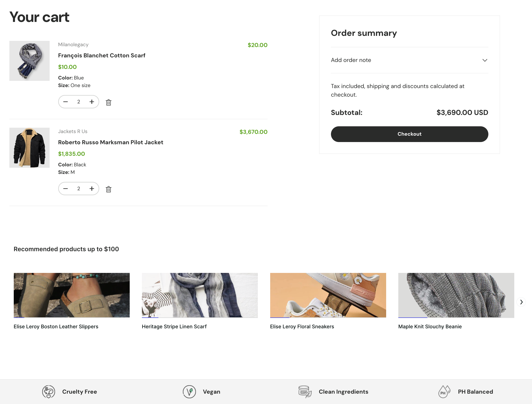Image resolution: width=532 pixels, height=404 pixels.
Task: Open Heritage Stripe Linen Scarf product
Action: pos(174,327)
